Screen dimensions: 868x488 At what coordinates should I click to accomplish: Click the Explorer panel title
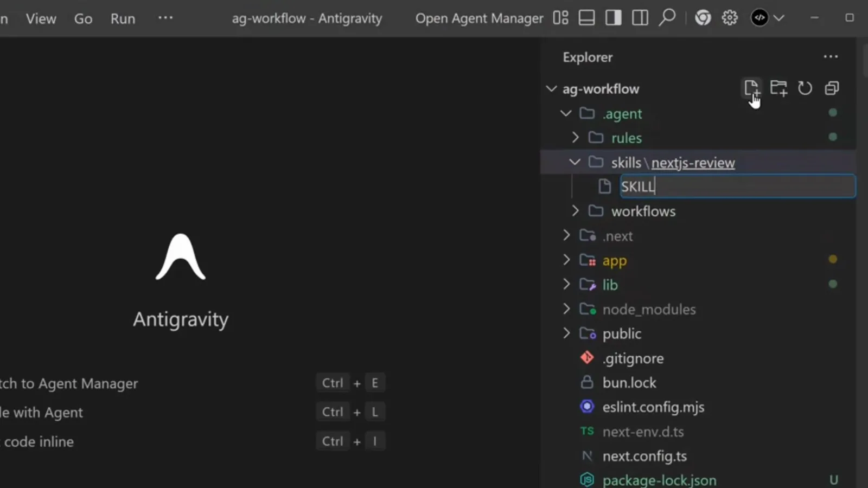[x=588, y=57]
